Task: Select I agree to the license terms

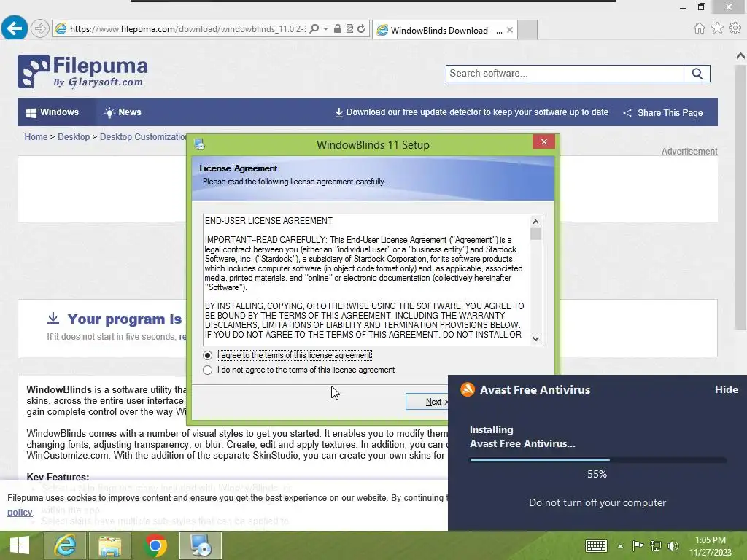Action: click(207, 355)
